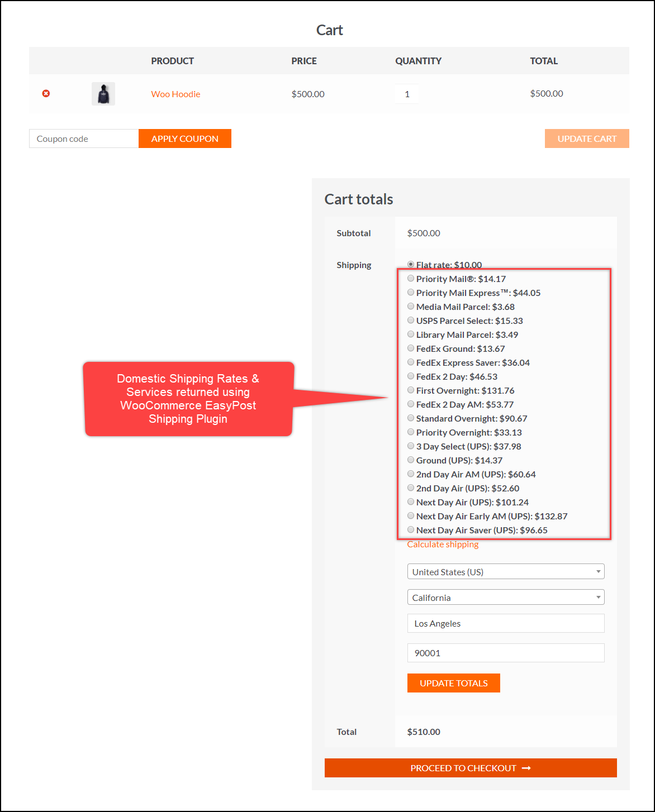Image resolution: width=655 pixels, height=812 pixels.
Task: Choose First Overnight $131.76 shipping
Action: tap(411, 390)
